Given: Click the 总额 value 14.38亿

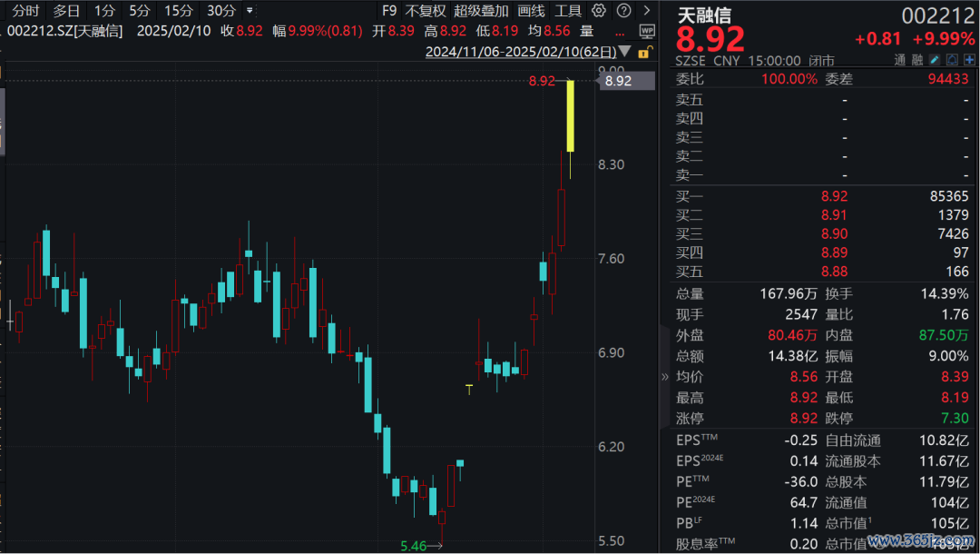Looking at the screenshot, I should pyautogui.click(x=792, y=356).
